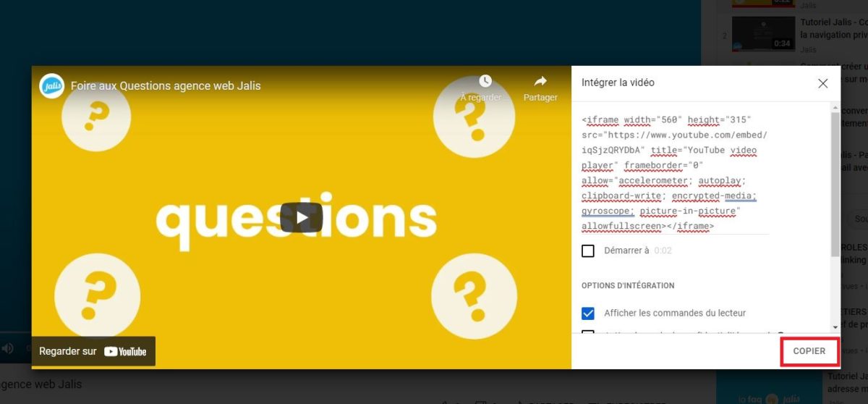Uncheck 'Afficher les commandes du lecteur'
868x404 pixels.
[588, 313]
